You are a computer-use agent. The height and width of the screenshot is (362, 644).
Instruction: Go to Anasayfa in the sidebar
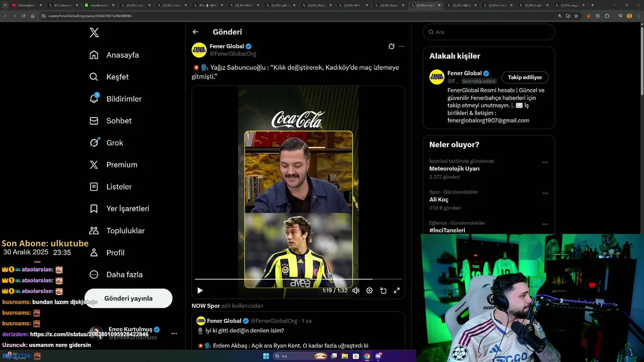tap(114, 55)
